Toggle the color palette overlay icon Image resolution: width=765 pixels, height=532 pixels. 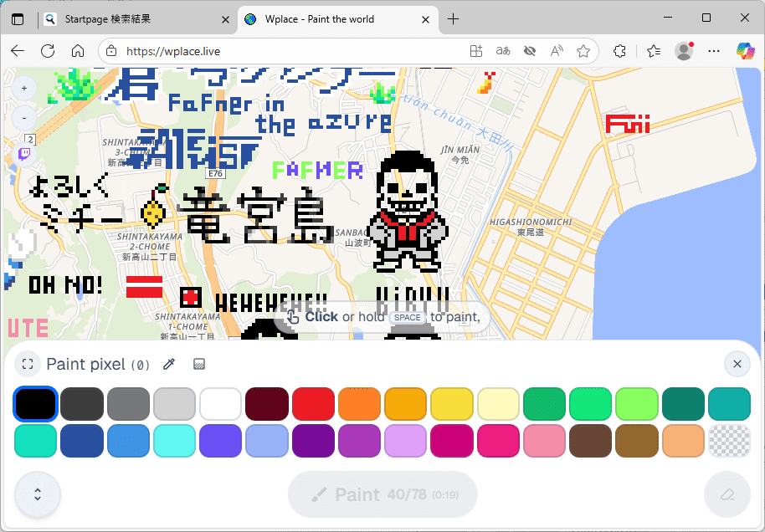[199, 364]
